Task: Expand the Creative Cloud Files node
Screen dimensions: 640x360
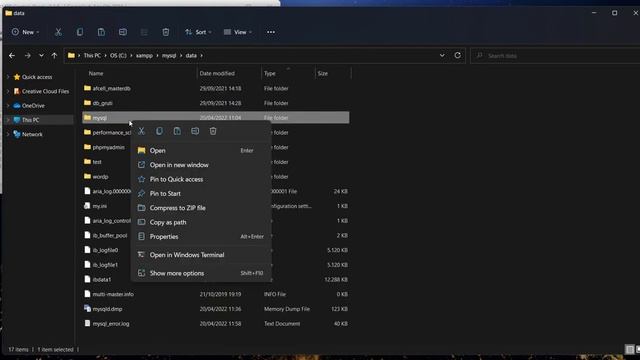Action: 8,91
